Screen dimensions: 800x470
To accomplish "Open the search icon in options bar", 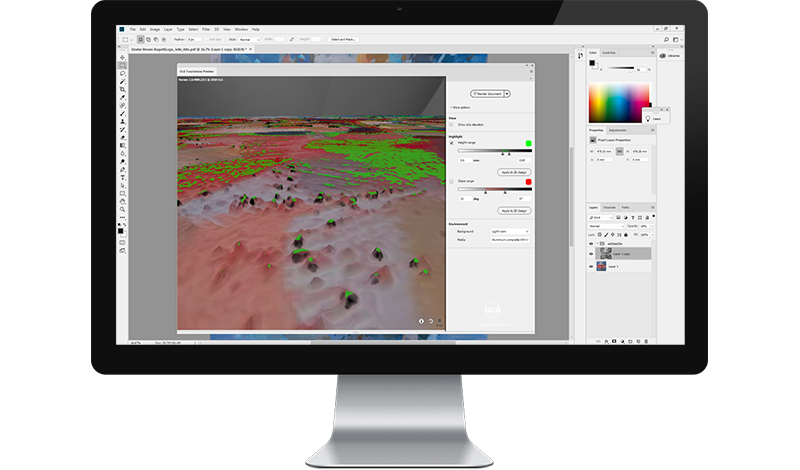I will tap(666, 39).
